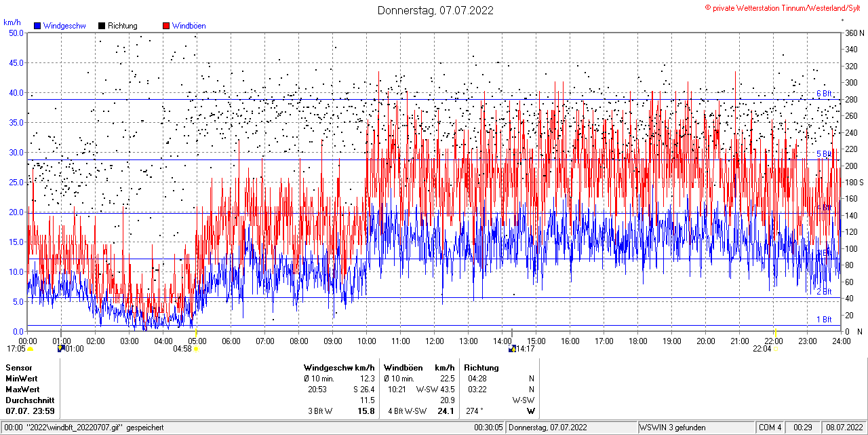Click the Sensor row header
Screen dimensions: 868x435
tap(18, 368)
